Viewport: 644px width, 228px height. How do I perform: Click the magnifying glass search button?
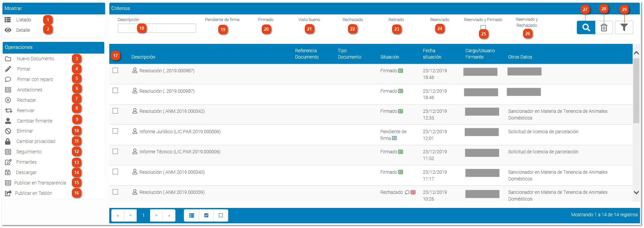586,27
